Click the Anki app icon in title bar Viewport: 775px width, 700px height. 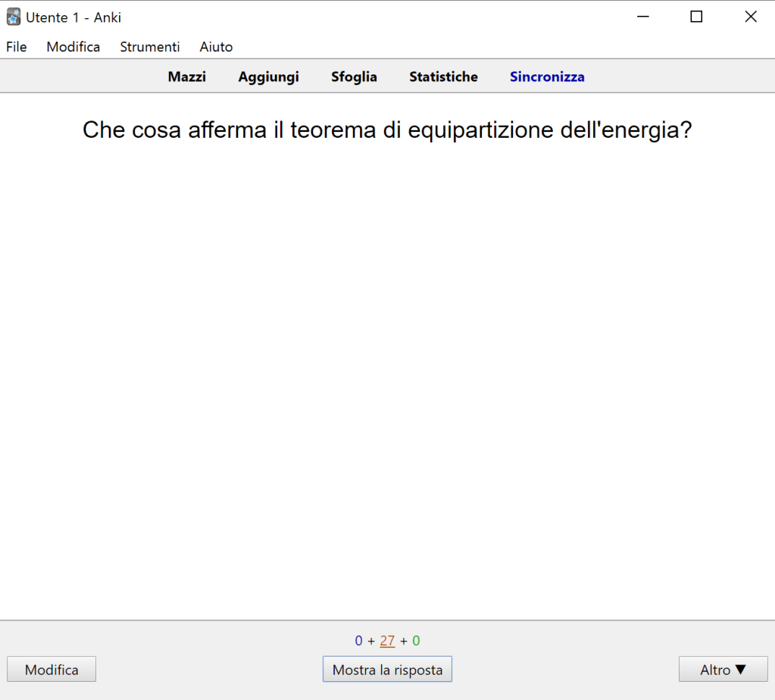[x=13, y=17]
